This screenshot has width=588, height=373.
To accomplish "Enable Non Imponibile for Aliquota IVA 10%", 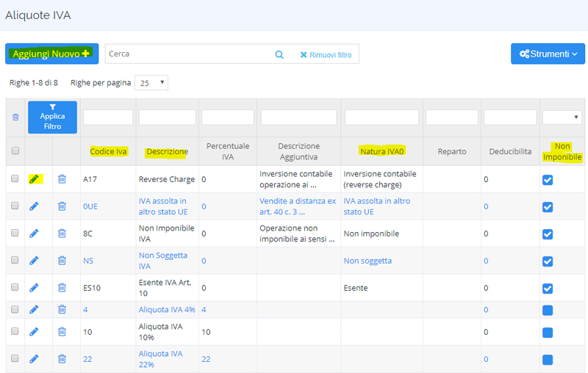I will [x=548, y=333].
